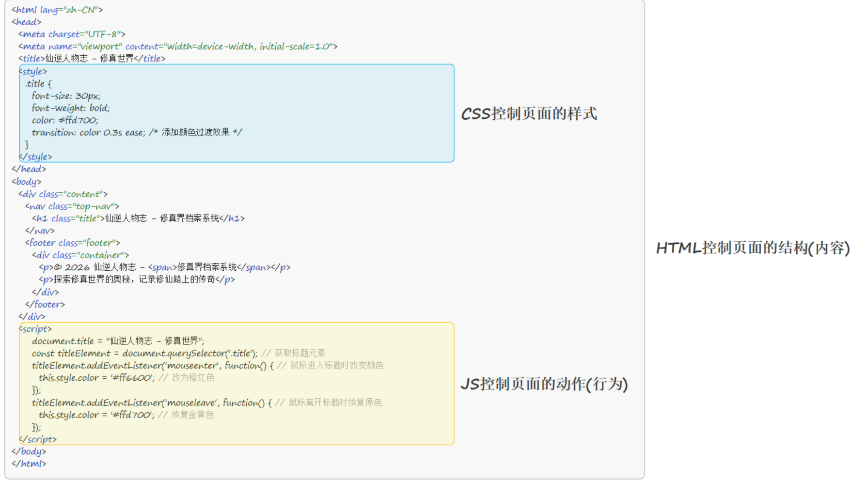Select the 'document.title =' assignment line
The height and width of the screenshot is (495, 868).
(x=118, y=341)
